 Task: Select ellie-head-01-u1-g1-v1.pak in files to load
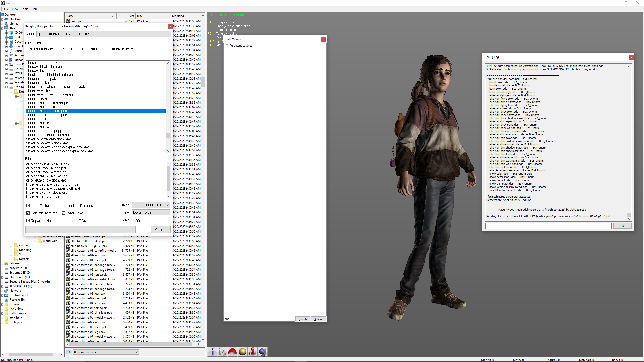coord(96,176)
